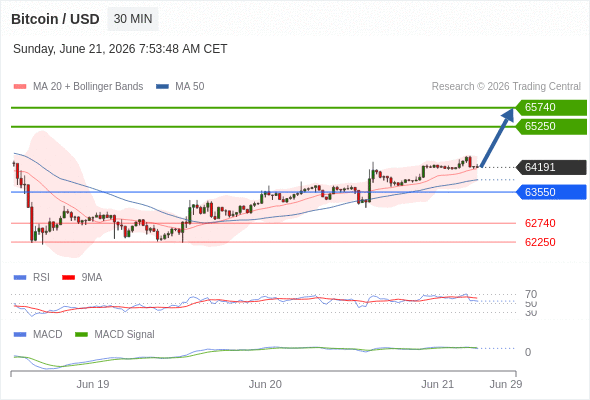Click the 30 MIN timeframe badge
Screen dimensions: 590x400
tap(133, 19)
